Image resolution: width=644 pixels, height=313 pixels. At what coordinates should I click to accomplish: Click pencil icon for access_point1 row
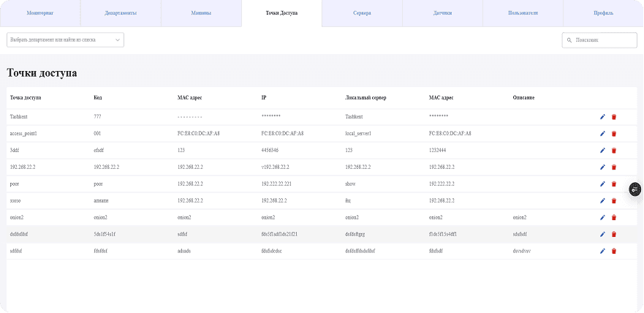click(602, 134)
